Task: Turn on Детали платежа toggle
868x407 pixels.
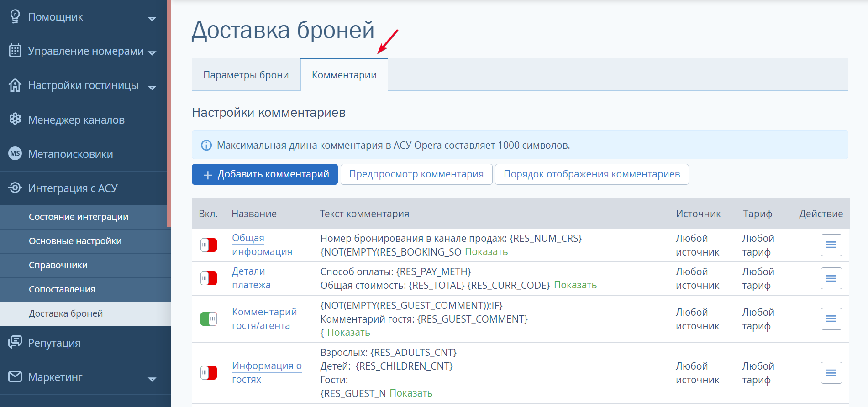Action: tap(209, 278)
